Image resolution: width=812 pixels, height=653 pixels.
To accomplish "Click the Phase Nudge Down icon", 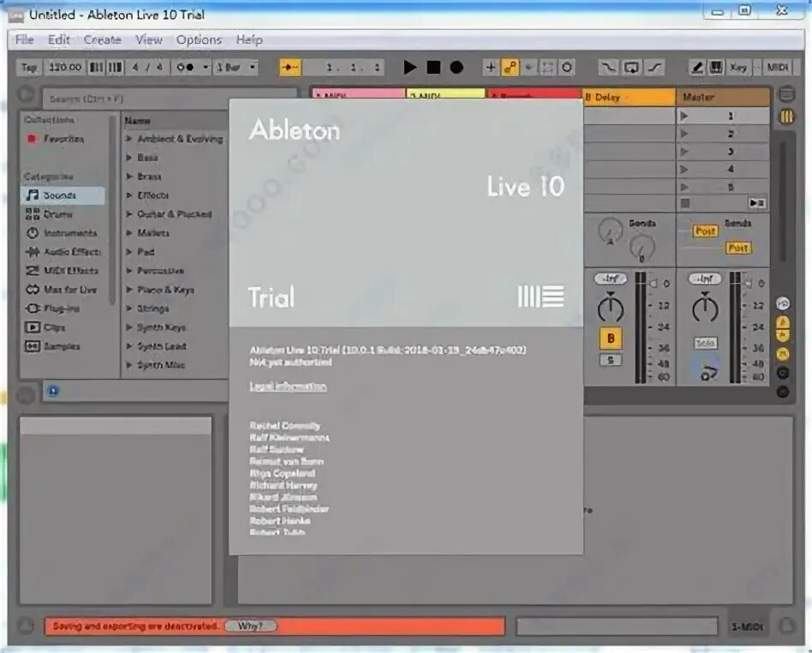I will pos(96,68).
